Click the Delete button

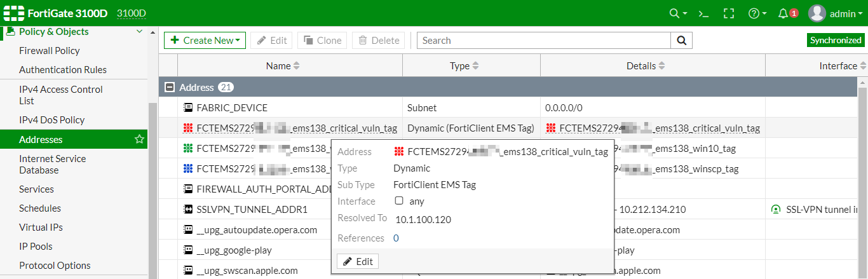coord(378,40)
